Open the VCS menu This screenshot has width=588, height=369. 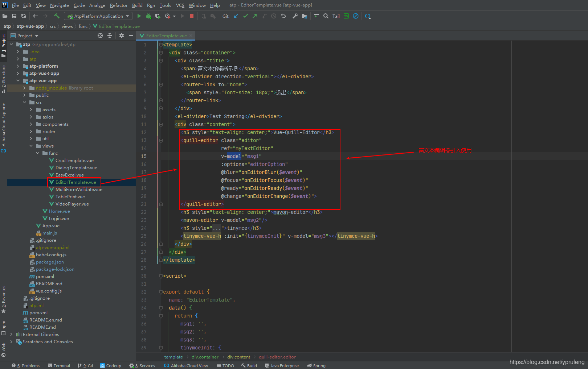pos(180,5)
